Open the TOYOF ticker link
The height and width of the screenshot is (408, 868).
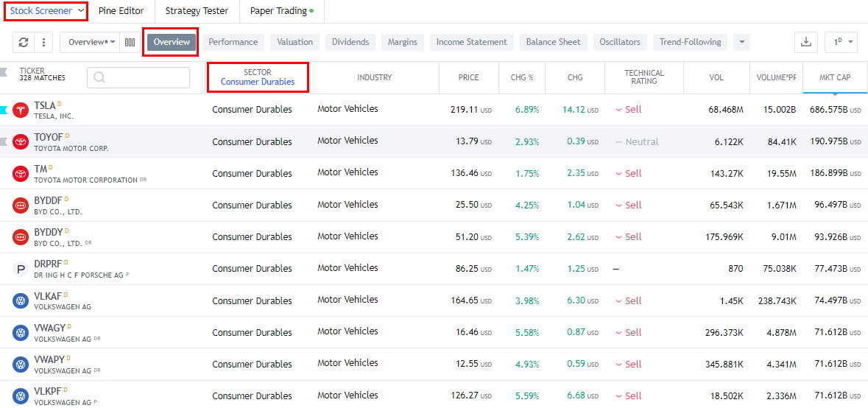[49, 137]
